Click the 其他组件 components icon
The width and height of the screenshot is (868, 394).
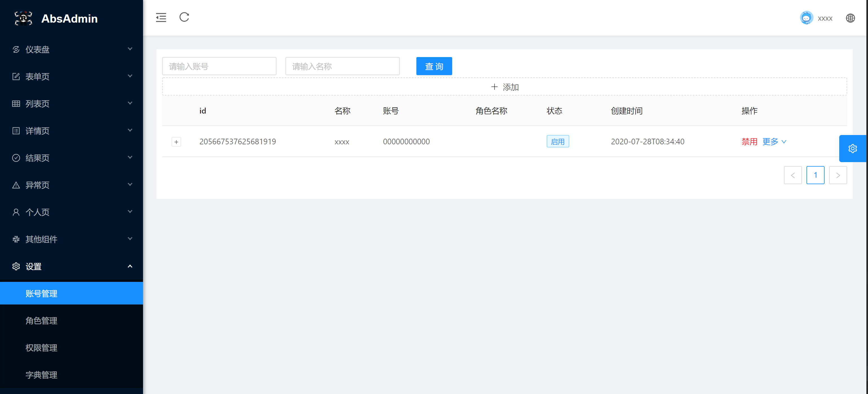(x=16, y=239)
